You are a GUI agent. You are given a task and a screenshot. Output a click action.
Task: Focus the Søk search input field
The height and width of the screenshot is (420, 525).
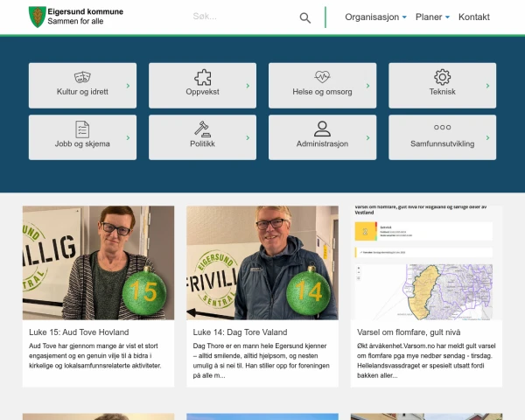[244, 17]
